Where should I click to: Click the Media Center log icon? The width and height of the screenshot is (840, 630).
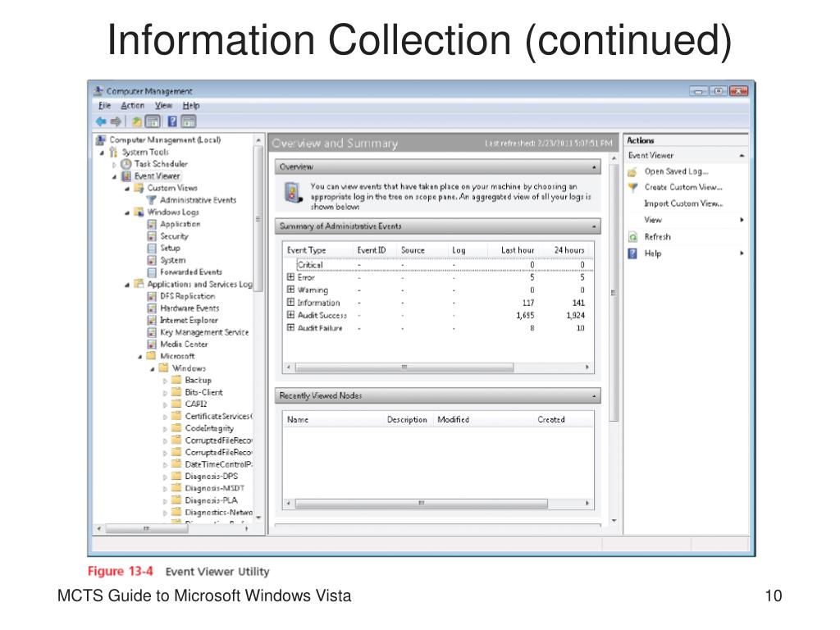click(x=152, y=345)
